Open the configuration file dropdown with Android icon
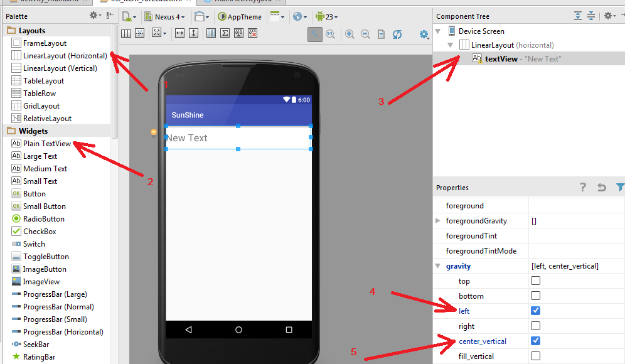 (129, 17)
